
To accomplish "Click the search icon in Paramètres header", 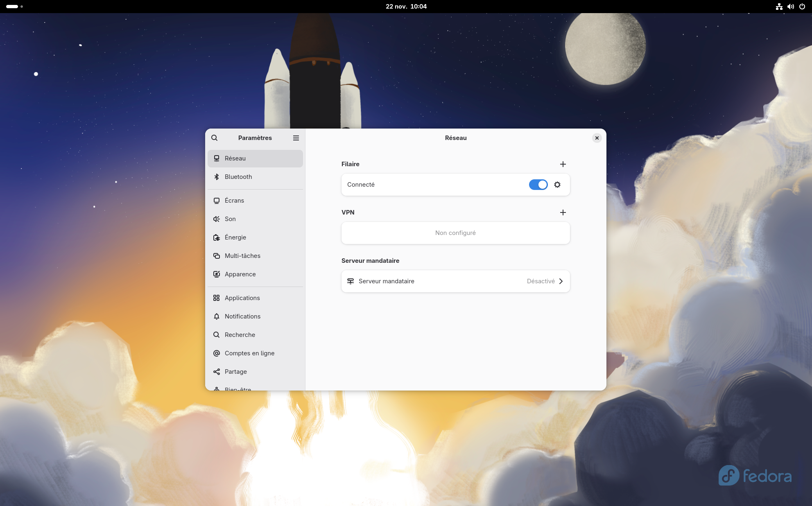I will point(214,138).
